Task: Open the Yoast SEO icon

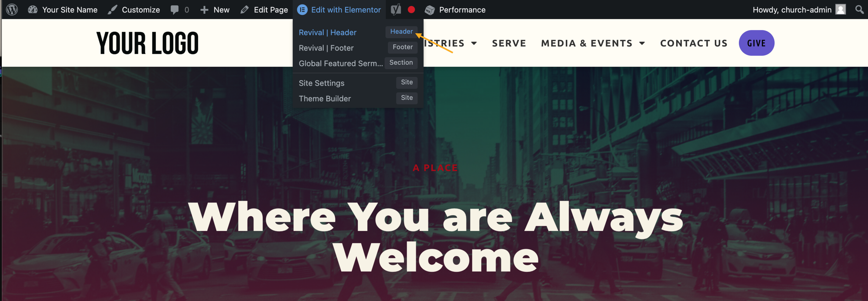Action: pos(396,9)
